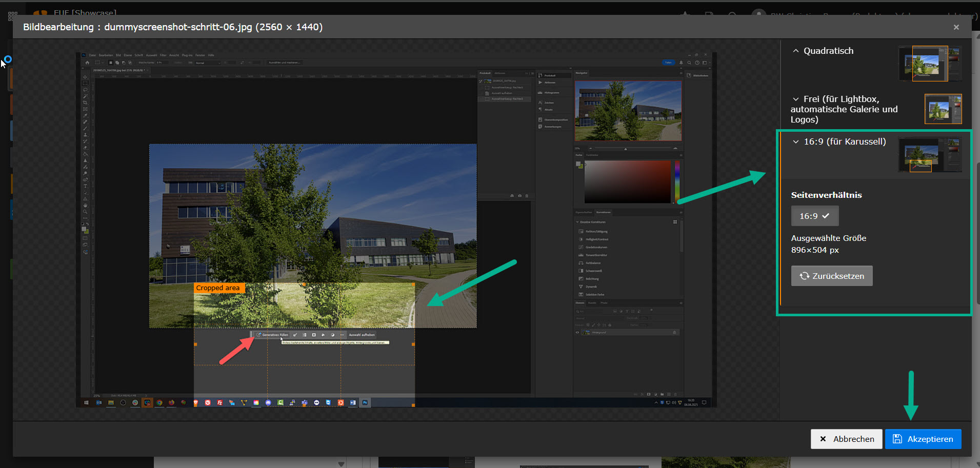Click the Quadratisch preview thumbnail
Image resolution: width=980 pixels, height=468 pixels.
click(930, 64)
